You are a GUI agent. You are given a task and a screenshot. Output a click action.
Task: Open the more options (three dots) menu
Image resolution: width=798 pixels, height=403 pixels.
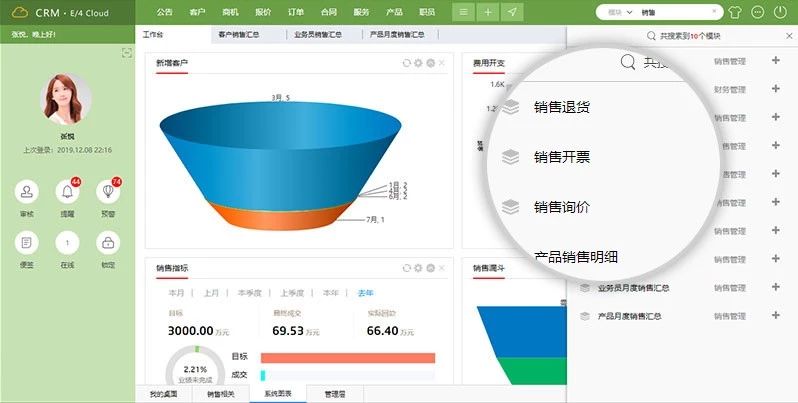760,12
